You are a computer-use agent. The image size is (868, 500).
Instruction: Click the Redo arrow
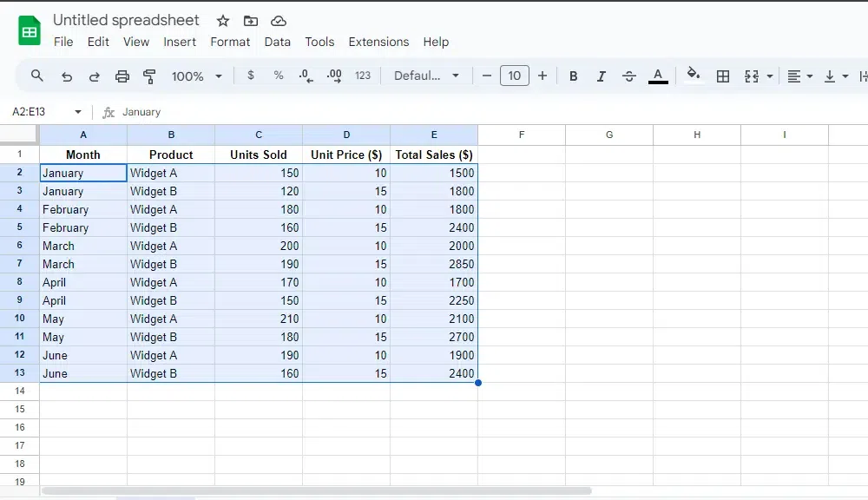click(94, 76)
